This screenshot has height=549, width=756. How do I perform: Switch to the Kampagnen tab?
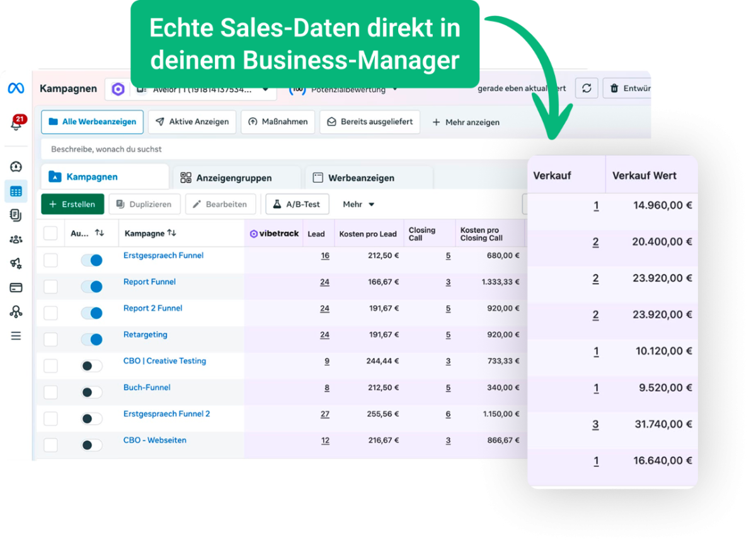coord(105,177)
